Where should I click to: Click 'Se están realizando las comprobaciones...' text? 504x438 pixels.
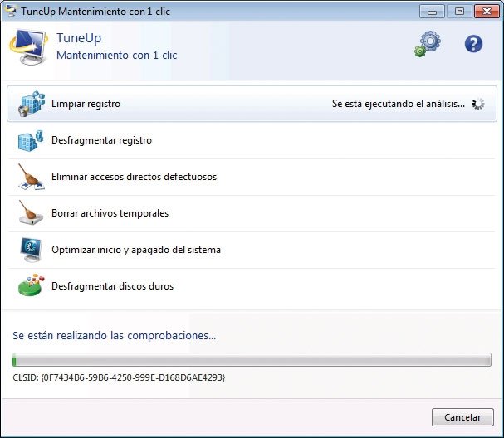[114, 336]
